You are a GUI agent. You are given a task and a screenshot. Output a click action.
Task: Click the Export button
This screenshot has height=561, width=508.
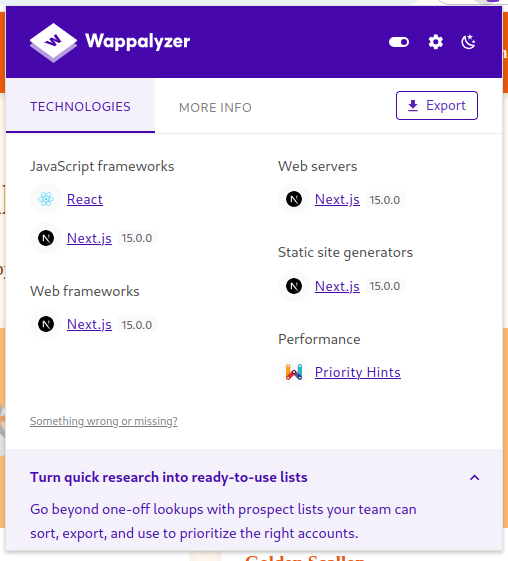[436, 106]
